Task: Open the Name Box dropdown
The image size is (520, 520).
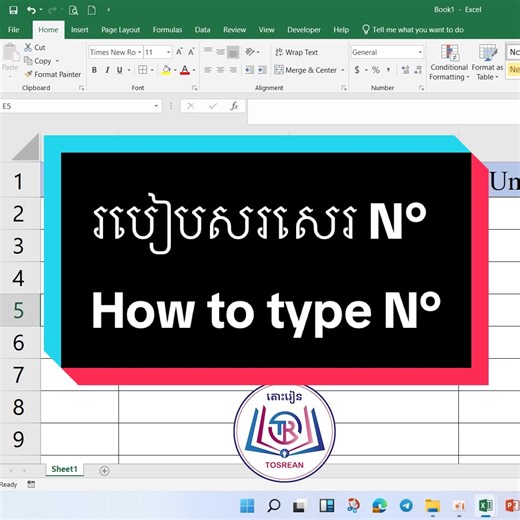Action: pyautogui.click(x=156, y=106)
